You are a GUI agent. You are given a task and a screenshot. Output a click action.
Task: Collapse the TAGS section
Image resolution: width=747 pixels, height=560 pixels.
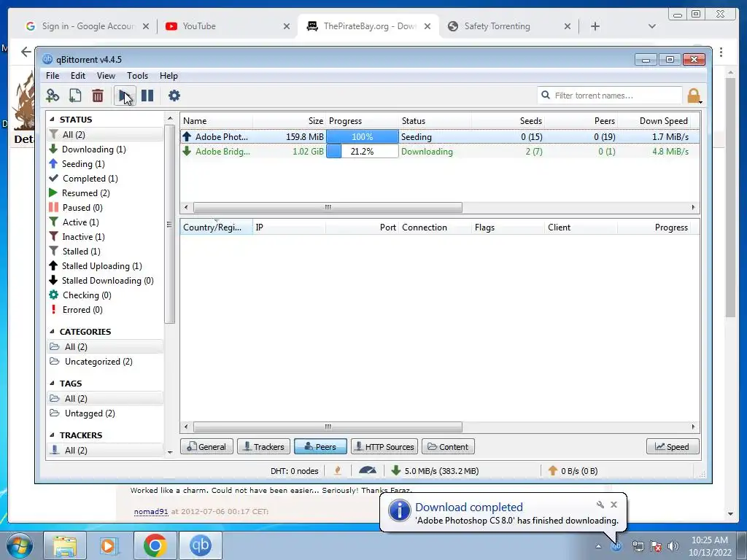(x=53, y=384)
